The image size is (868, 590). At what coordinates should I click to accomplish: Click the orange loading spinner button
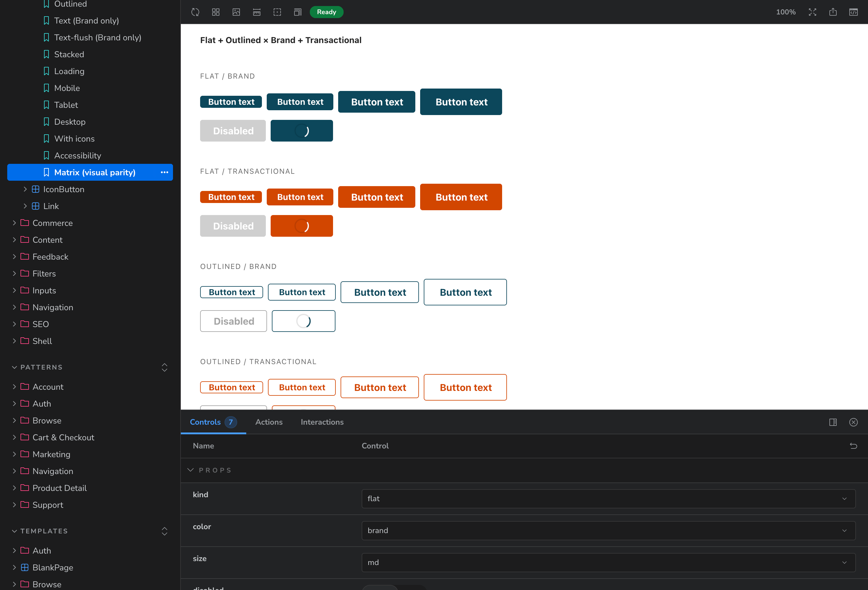tap(302, 226)
